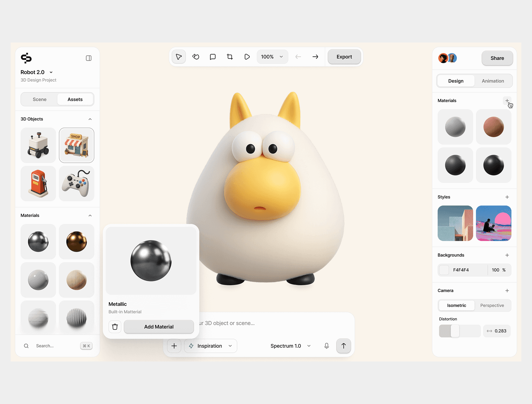Click the microphone icon
Screen dimensions: 532x404
pyautogui.click(x=327, y=346)
